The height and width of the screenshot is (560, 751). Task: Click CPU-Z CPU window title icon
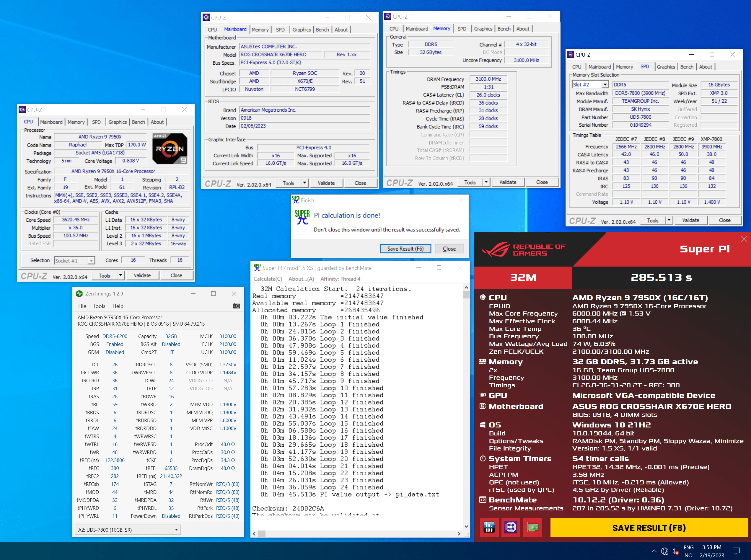pyautogui.click(x=22, y=110)
